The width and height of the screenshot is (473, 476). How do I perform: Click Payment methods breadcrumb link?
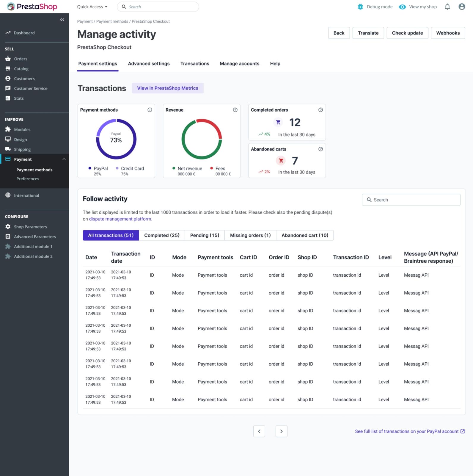[x=112, y=21]
